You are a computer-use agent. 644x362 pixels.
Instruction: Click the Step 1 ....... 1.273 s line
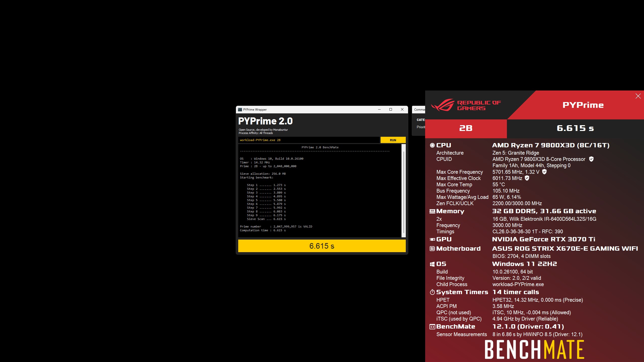pos(266,185)
